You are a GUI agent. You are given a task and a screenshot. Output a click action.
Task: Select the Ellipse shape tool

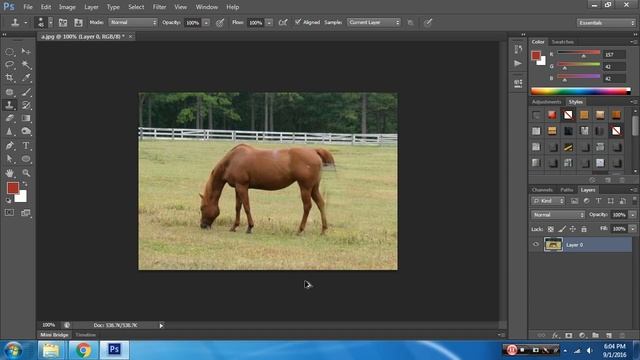point(26,159)
